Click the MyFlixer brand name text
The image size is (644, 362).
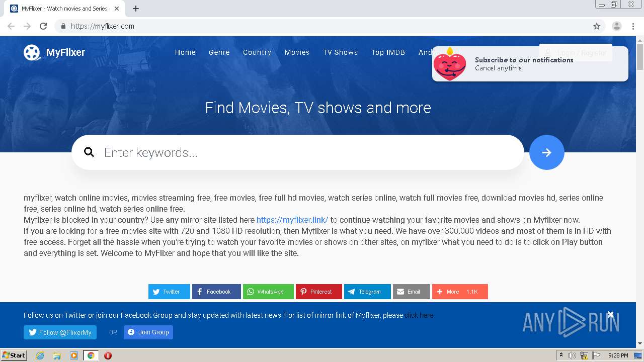point(65,52)
